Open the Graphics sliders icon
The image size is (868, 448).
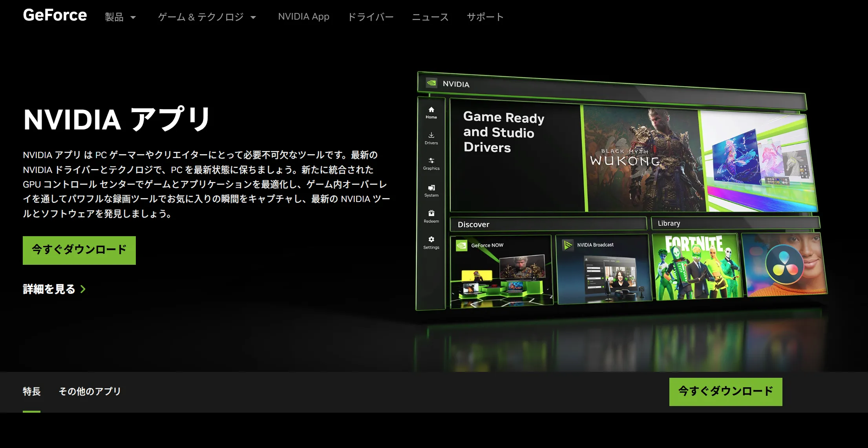coord(431,160)
